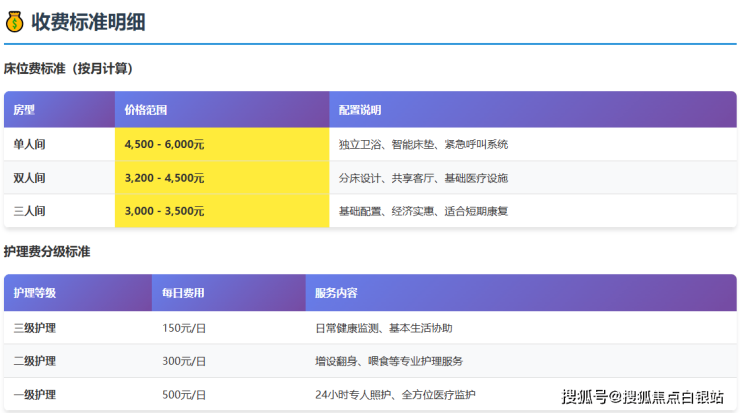Click the 每日费用 column header
740x413 pixels.
[183, 293]
